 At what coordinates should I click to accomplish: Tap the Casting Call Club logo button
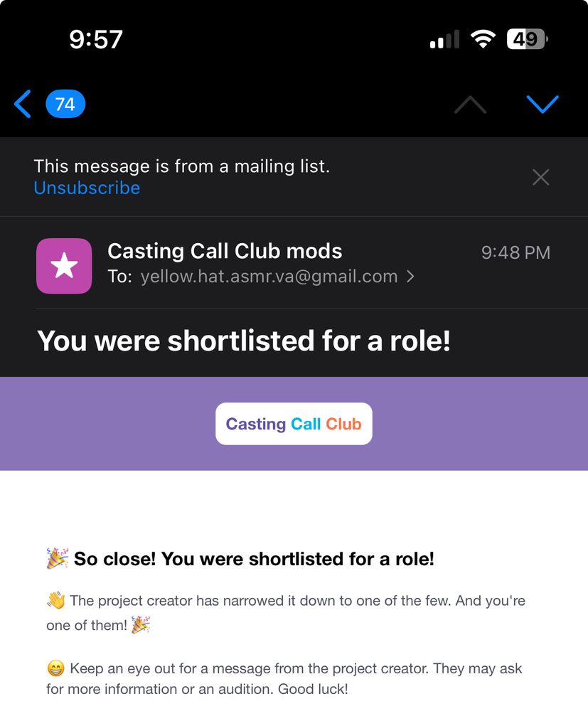294,424
